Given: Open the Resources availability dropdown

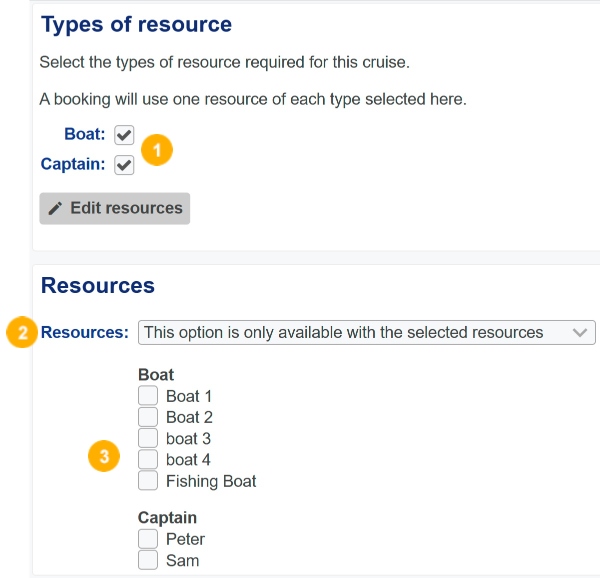Looking at the screenshot, I should [x=367, y=332].
